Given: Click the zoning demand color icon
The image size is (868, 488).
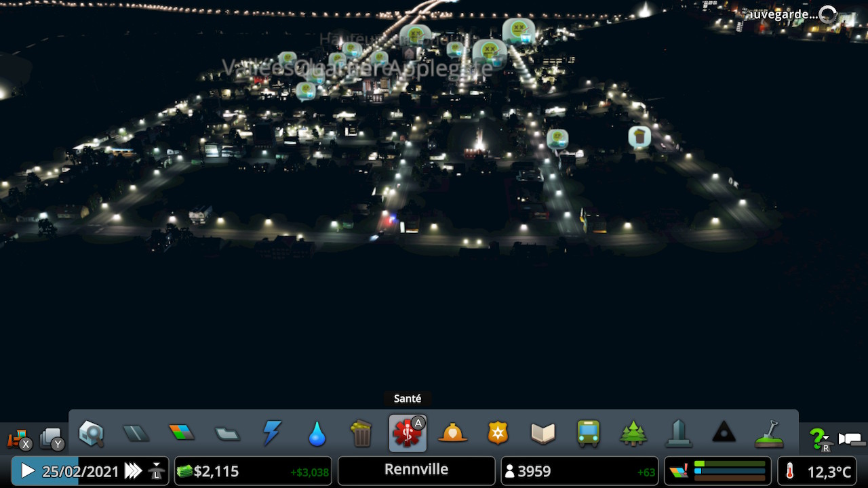Looking at the screenshot, I should coord(679,471).
